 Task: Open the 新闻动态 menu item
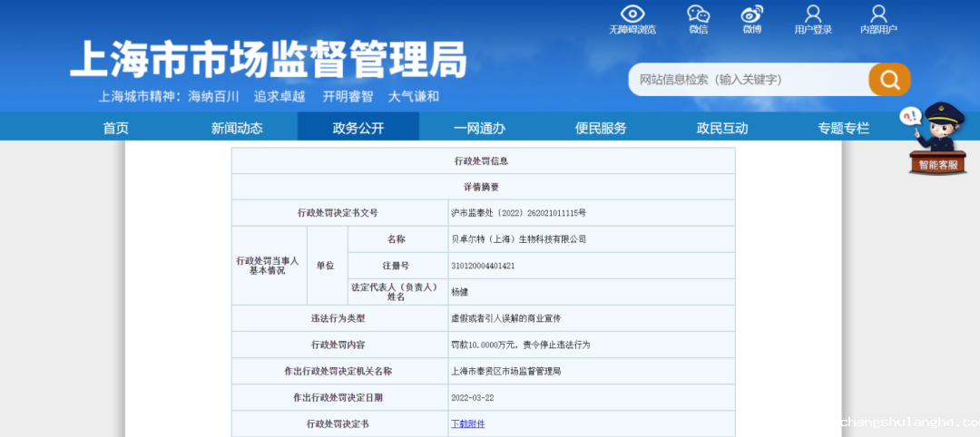point(237,129)
